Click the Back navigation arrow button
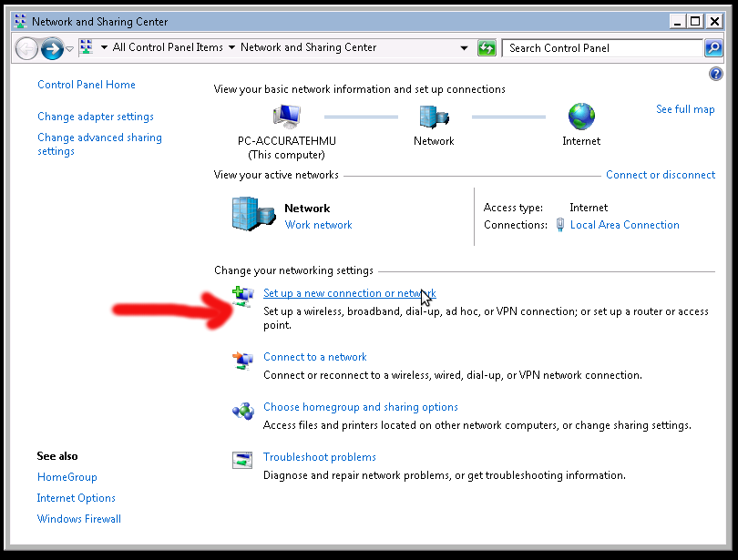The image size is (738, 560). [26, 48]
